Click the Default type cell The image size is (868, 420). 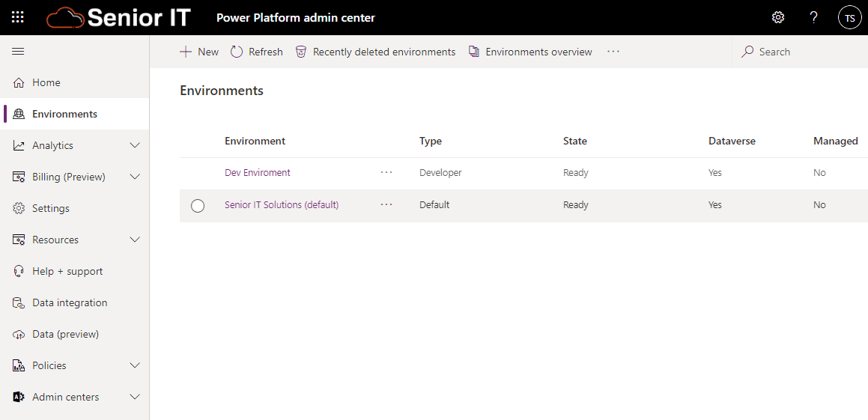click(434, 204)
